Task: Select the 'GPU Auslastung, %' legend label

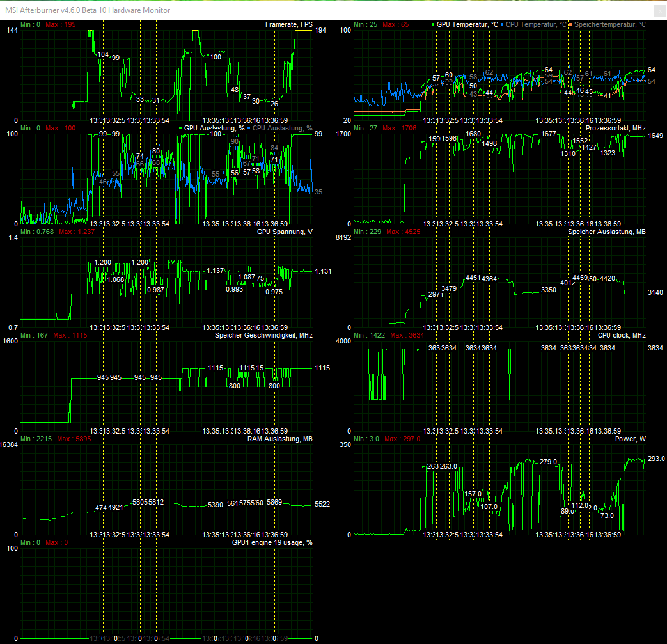Action: 214,128
